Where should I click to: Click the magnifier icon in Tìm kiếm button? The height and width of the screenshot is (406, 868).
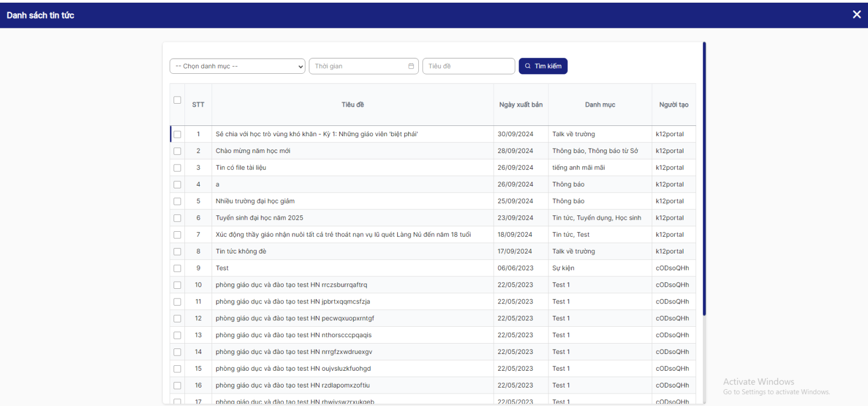coord(527,66)
